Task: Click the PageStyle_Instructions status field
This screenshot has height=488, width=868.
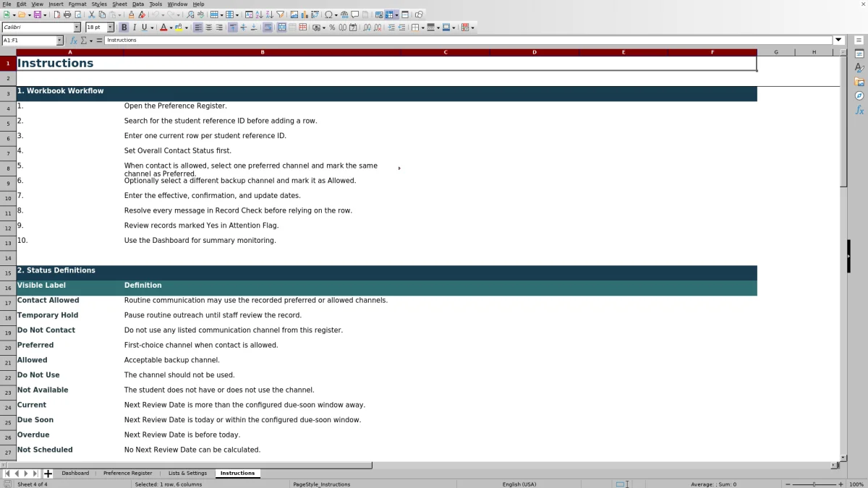Action: (x=321, y=484)
